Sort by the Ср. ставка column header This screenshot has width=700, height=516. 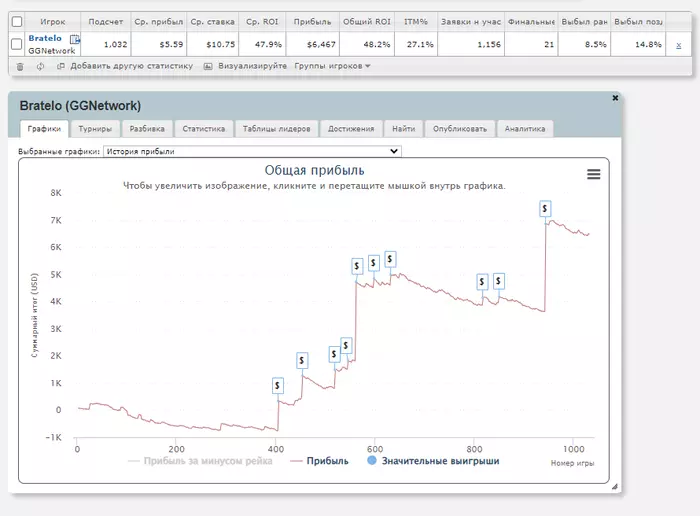(x=212, y=21)
